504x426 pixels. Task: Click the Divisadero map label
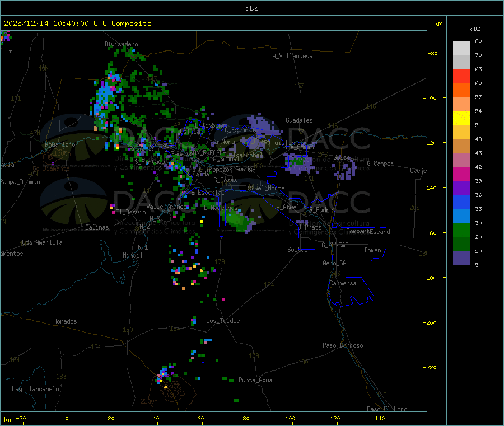tap(121, 44)
